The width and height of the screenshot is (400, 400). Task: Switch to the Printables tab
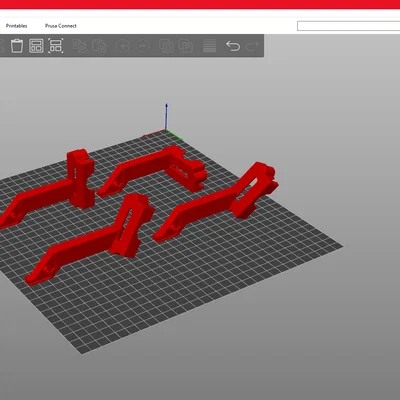(16, 26)
